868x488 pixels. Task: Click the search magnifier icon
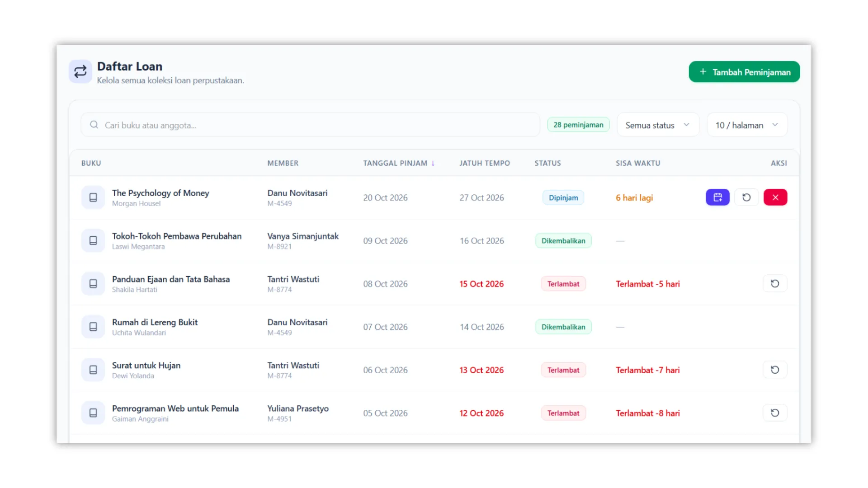[x=94, y=125]
